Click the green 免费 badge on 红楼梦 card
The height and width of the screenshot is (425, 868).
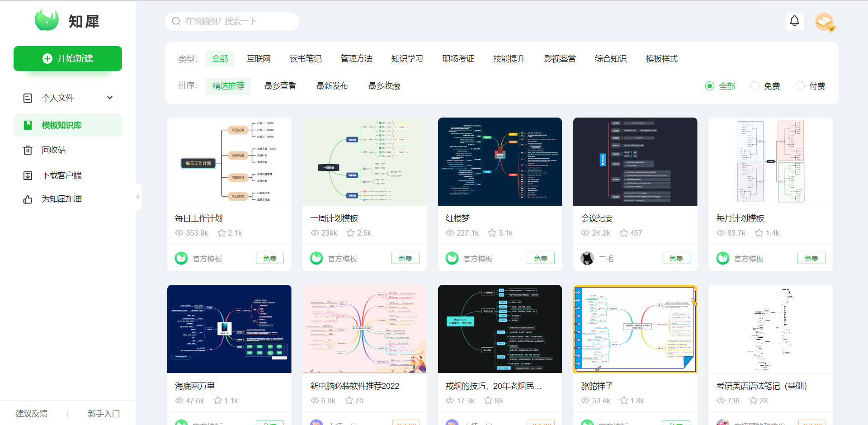click(540, 258)
